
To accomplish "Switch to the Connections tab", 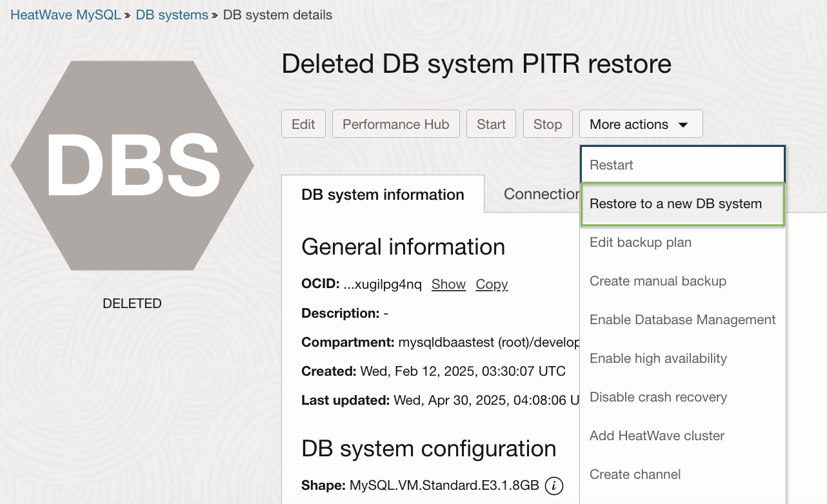I will [x=545, y=193].
